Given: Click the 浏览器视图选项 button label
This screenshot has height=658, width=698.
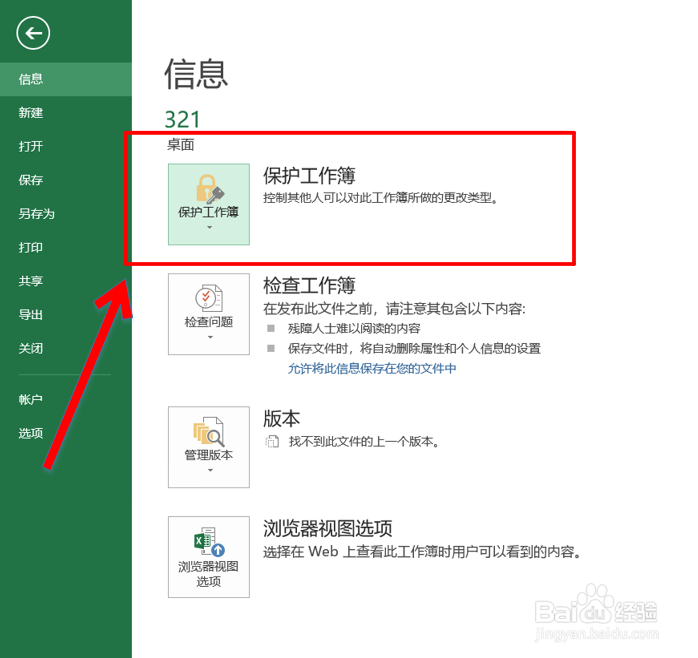Looking at the screenshot, I should pos(208,574).
